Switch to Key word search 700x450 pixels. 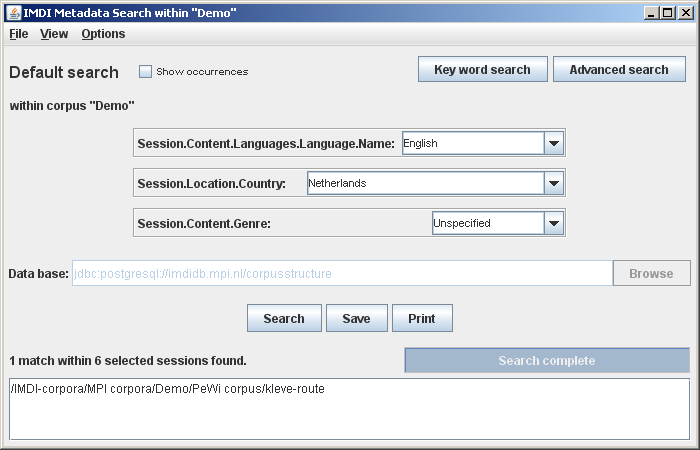482,70
